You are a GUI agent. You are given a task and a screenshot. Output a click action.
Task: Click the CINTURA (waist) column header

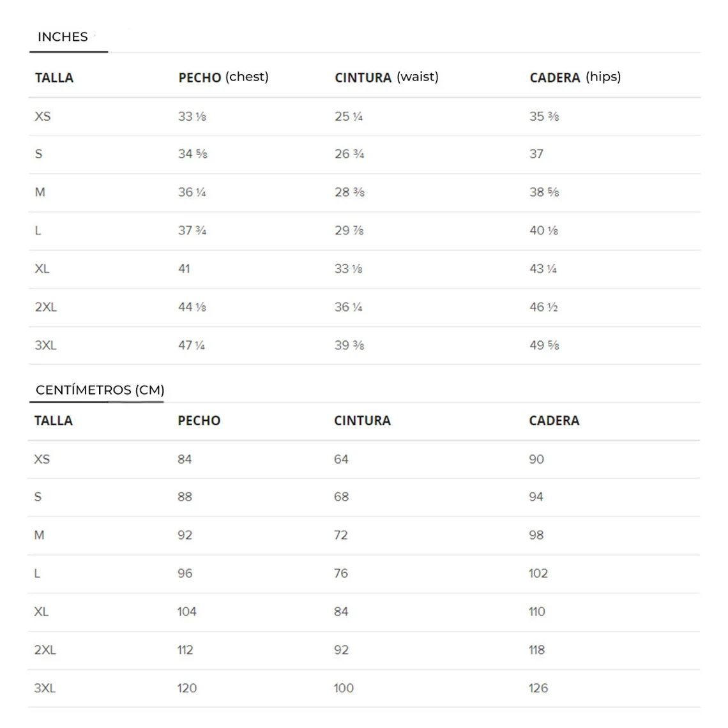(x=386, y=77)
